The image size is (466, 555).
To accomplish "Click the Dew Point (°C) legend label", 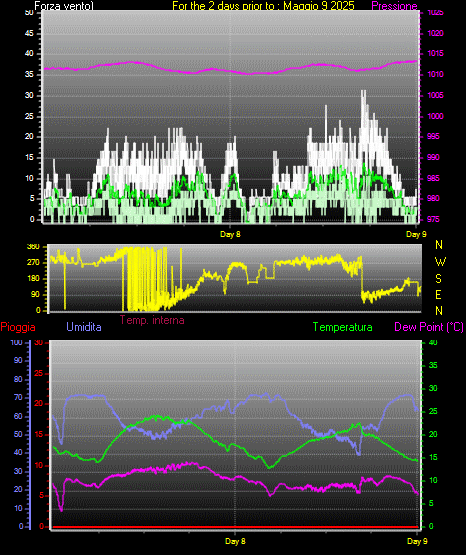I will (x=429, y=327).
